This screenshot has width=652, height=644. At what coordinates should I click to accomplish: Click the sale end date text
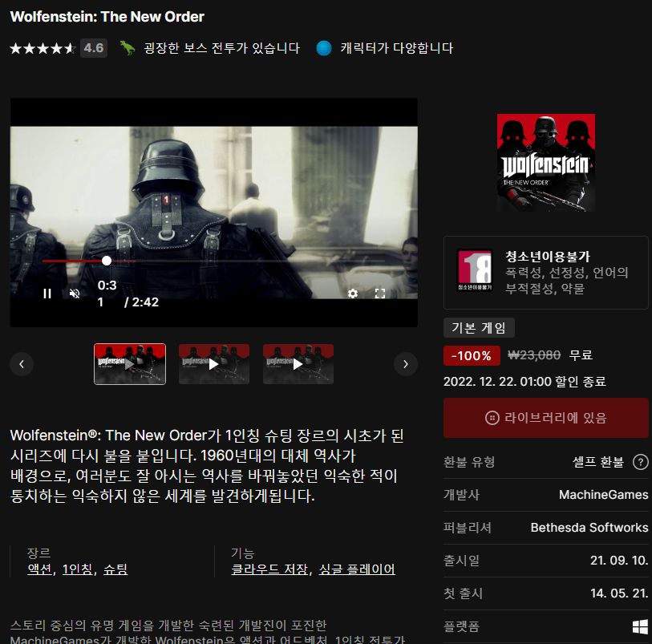point(524,381)
